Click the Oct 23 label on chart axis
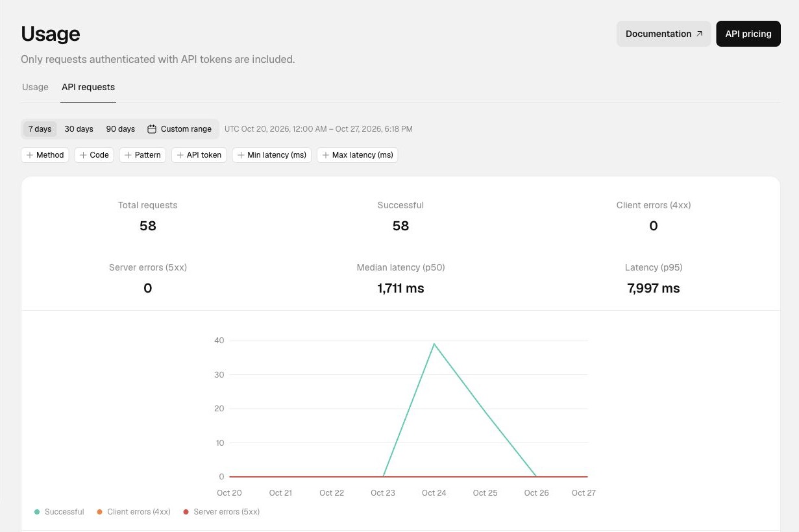The image size is (799, 532). click(x=383, y=493)
